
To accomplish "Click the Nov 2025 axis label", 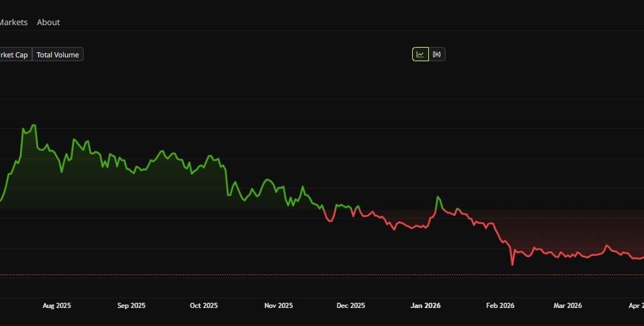I will tap(278, 305).
